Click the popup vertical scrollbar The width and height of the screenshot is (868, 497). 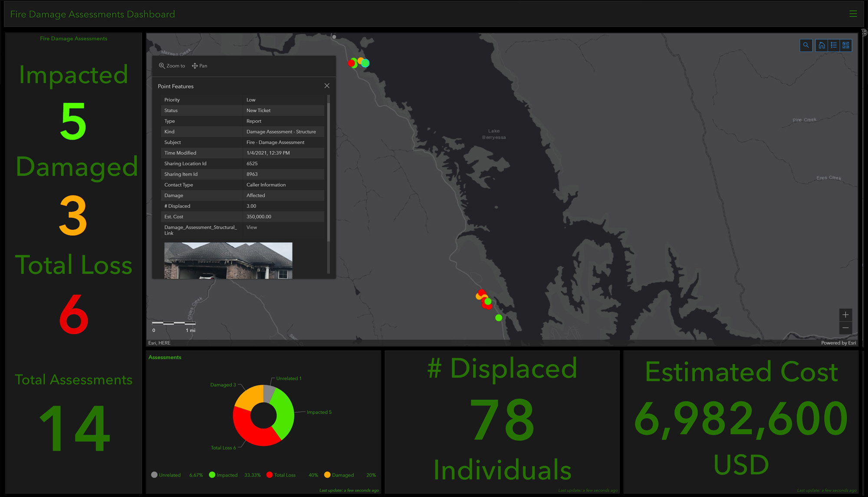click(329, 173)
